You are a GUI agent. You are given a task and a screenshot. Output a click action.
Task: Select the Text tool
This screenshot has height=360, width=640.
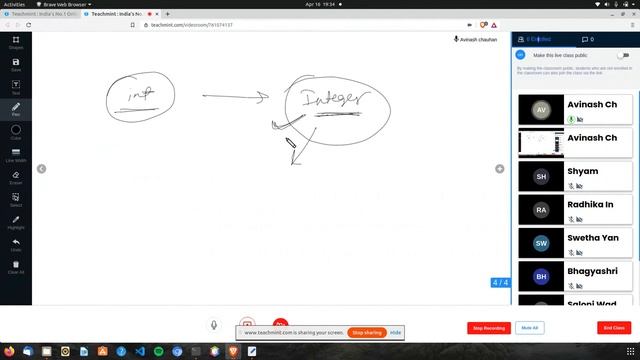pyautogui.click(x=16, y=87)
